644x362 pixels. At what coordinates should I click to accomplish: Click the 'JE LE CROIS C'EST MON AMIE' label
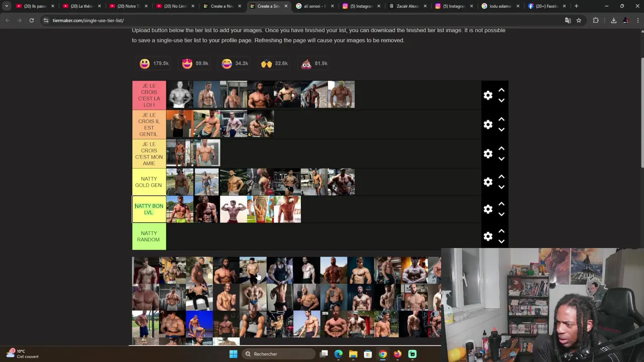point(149,153)
